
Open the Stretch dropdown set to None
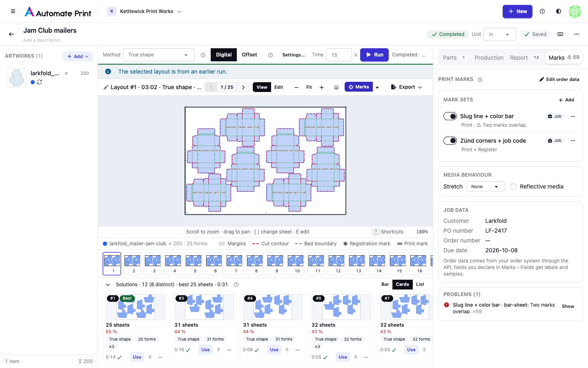tap(485, 186)
